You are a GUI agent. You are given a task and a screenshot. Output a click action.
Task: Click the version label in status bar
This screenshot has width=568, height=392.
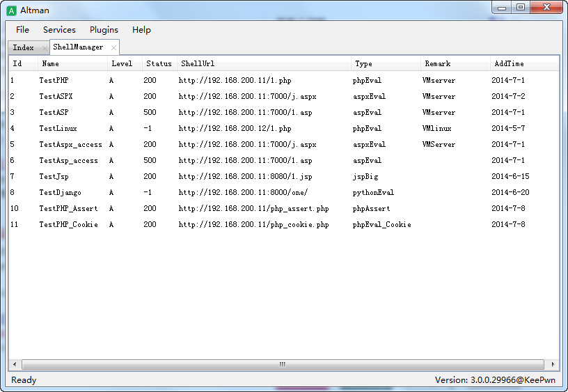(495, 380)
